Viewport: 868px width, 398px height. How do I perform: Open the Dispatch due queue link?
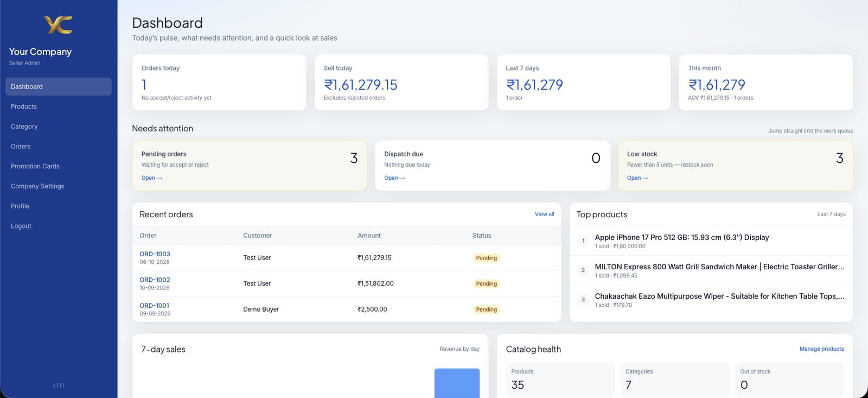394,178
